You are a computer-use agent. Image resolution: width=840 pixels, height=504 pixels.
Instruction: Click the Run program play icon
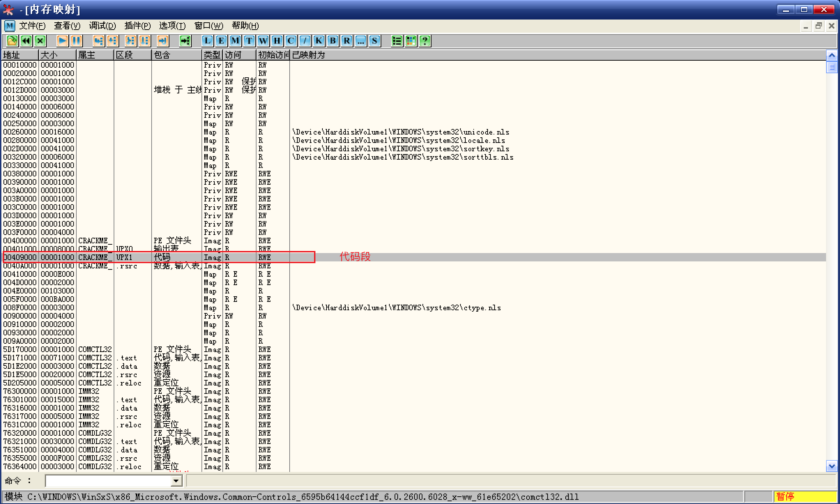pyautogui.click(x=62, y=41)
